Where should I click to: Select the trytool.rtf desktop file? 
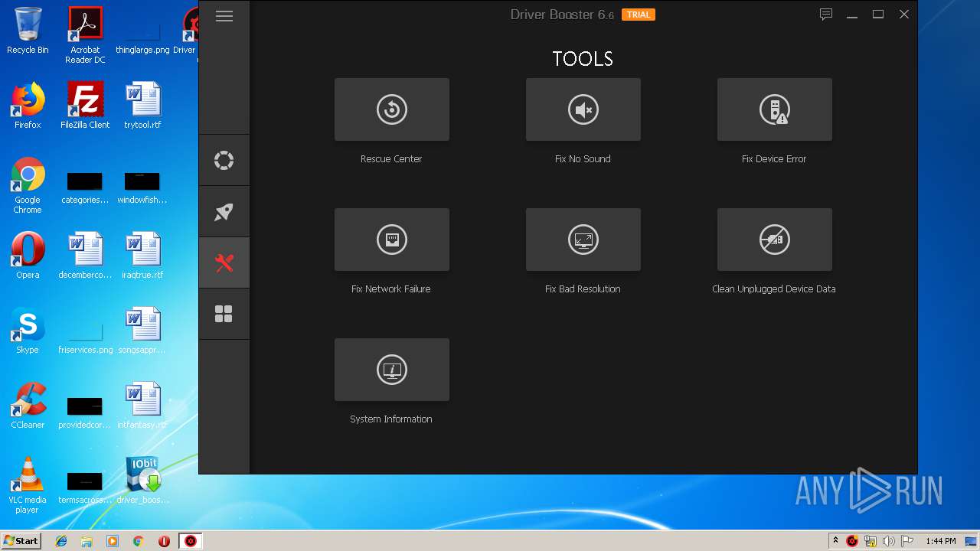(x=142, y=106)
